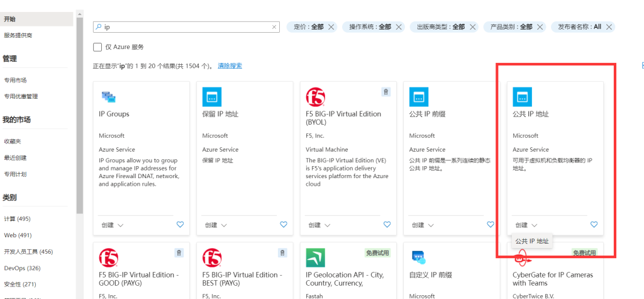
Task: Open the 出版商类型 : 全部 filter
Action: click(441, 26)
